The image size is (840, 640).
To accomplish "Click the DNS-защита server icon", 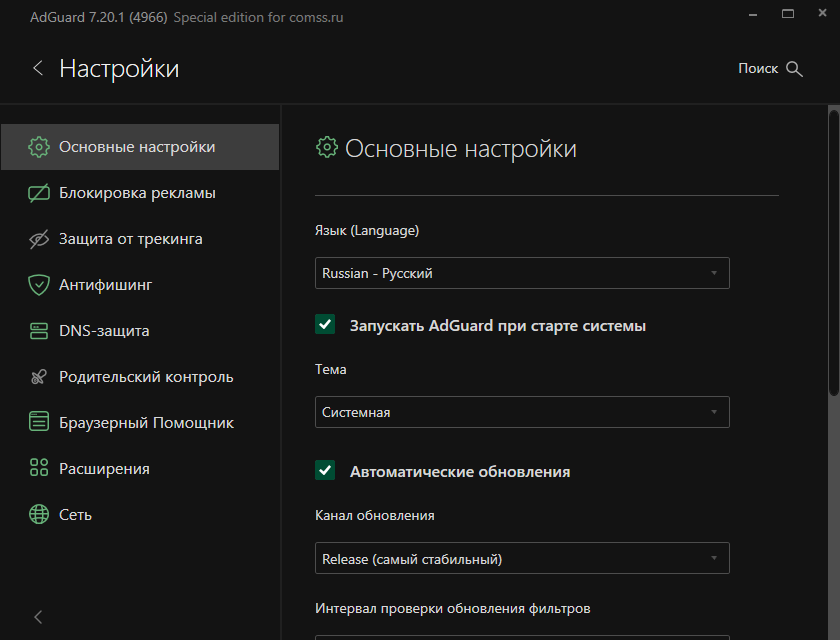I will (39, 331).
